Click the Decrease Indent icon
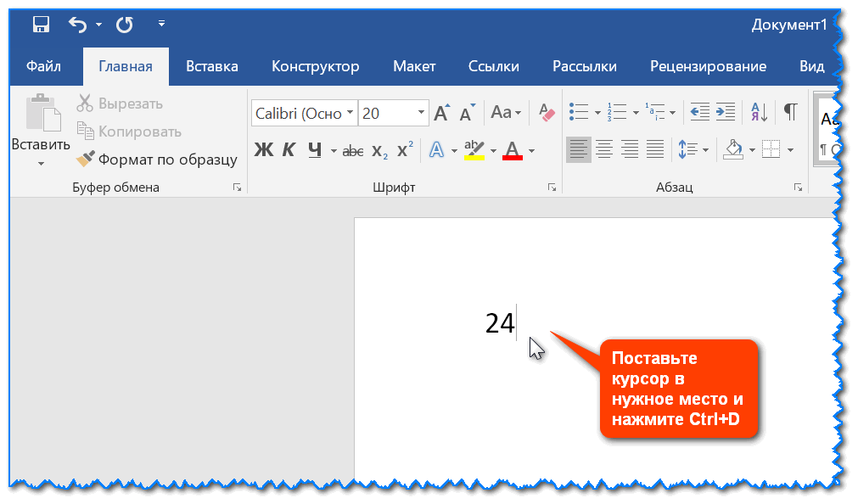The image size is (858, 504). 699,112
